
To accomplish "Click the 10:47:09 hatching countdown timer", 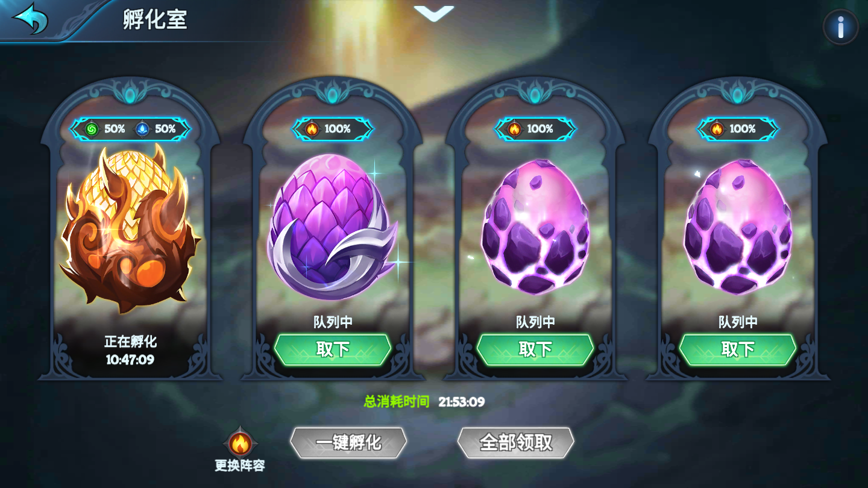I will pyautogui.click(x=130, y=360).
